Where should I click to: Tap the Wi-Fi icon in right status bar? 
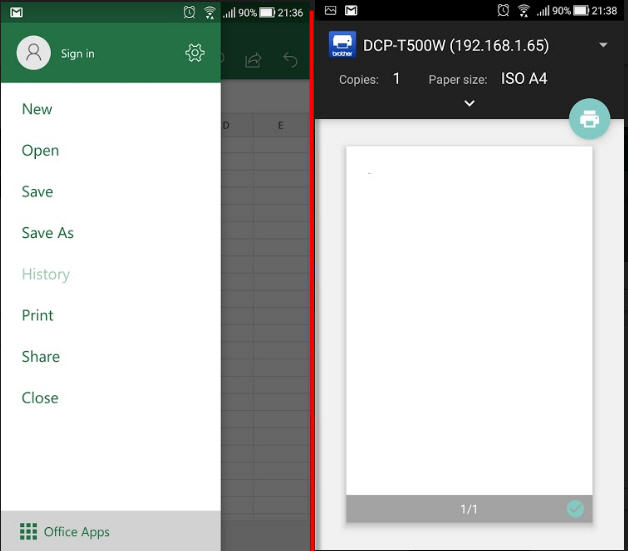(523, 10)
